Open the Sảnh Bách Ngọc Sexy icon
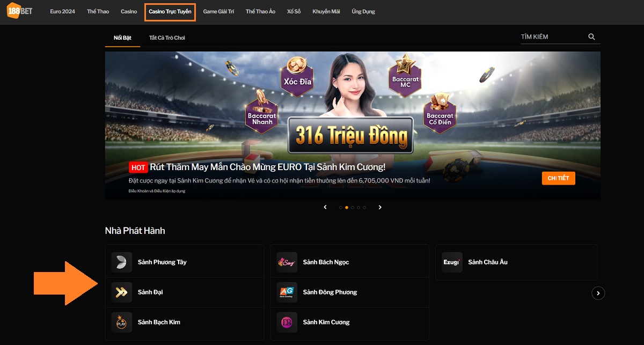 tap(287, 262)
